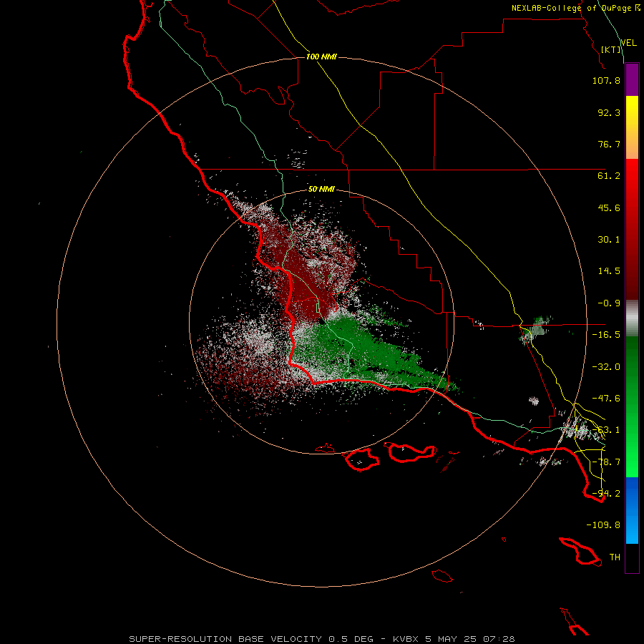This screenshot has height=644, width=644.
Task: Click the KVBX station identifier
Action: point(406,639)
